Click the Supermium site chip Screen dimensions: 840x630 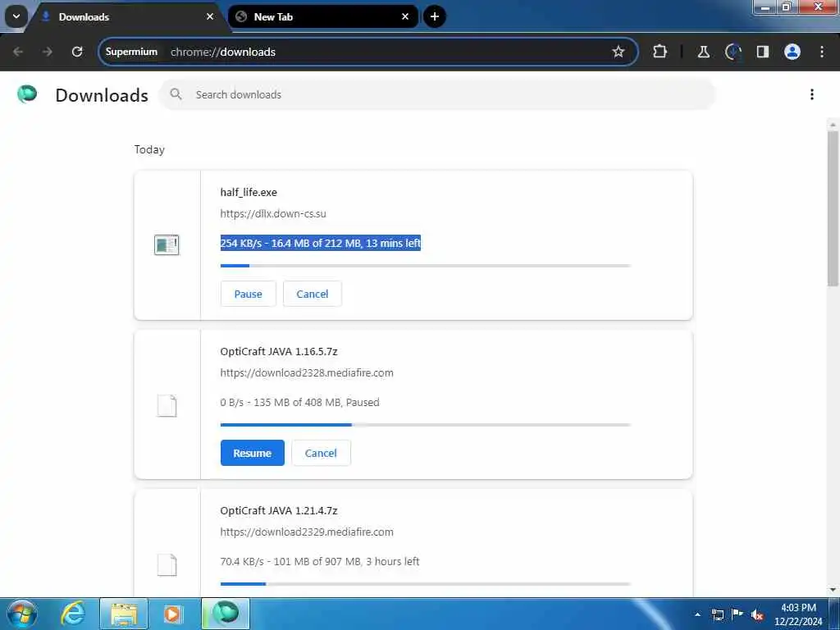[131, 52]
